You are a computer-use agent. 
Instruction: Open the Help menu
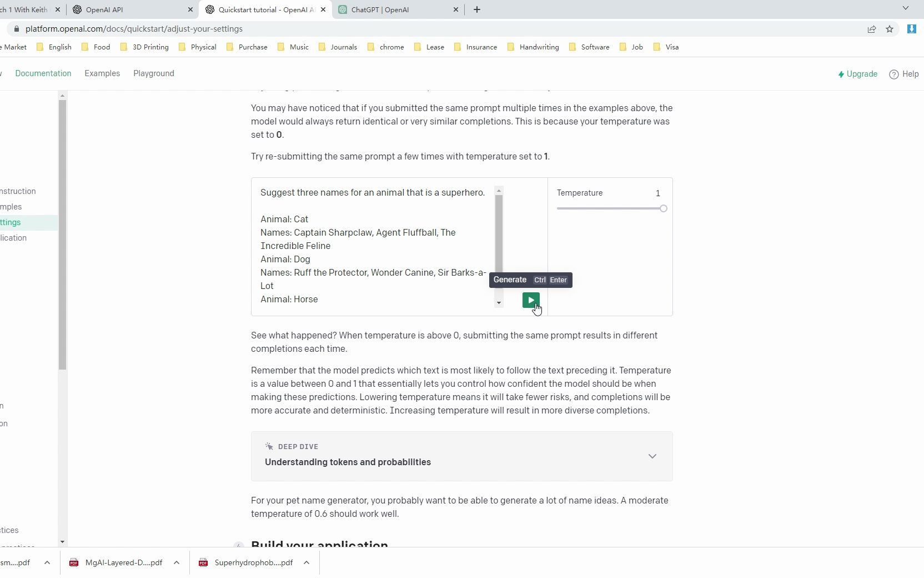tap(904, 74)
